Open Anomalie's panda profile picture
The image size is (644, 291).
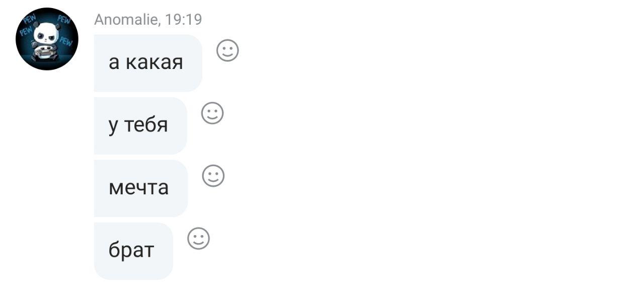(x=47, y=39)
